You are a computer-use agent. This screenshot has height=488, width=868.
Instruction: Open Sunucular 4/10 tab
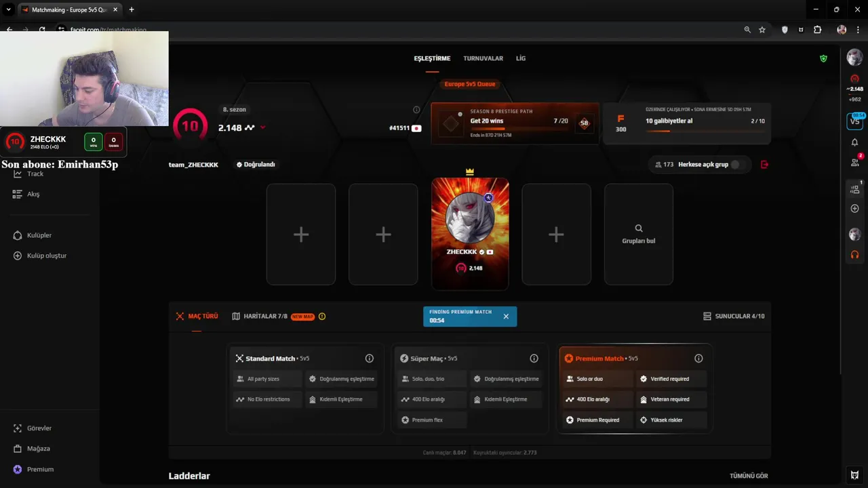pyautogui.click(x=734, y=317)
